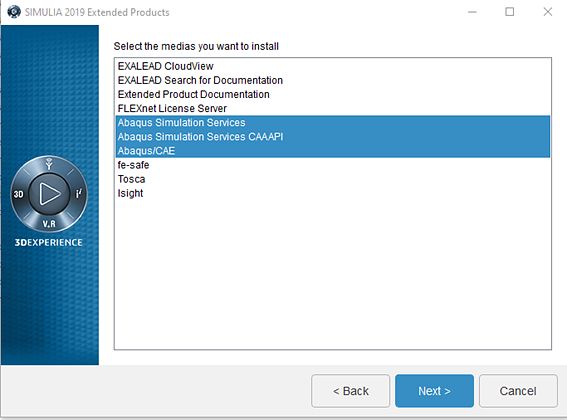The width and height of the screenshot is (567, 420).
Task: Cancel the installation wizard
Action: coord(518,391)
